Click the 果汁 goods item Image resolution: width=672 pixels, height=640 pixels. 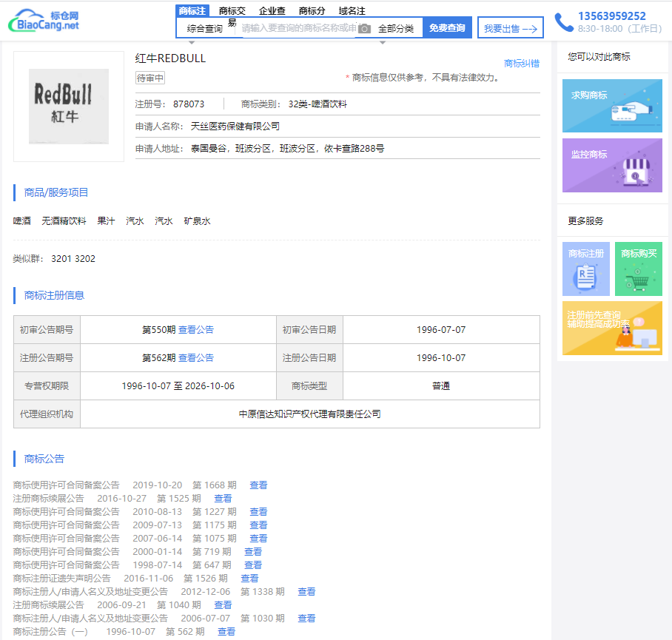click(x=106, y=221)
